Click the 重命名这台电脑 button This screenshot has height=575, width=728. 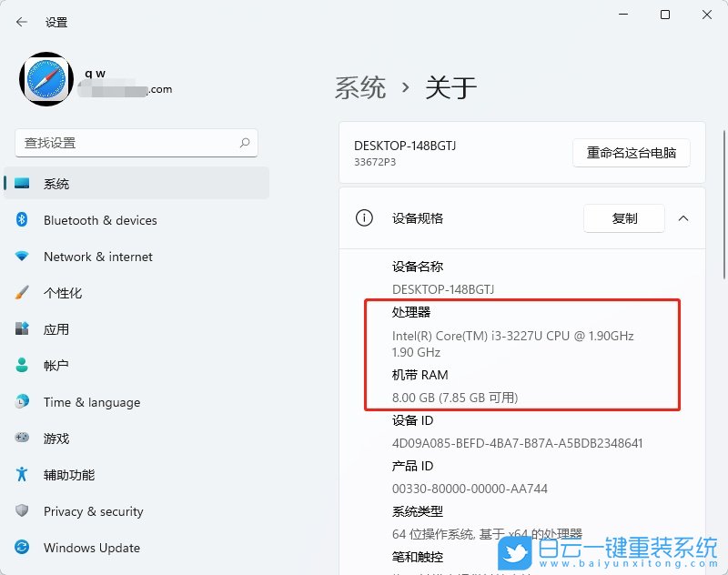(631, 153)
